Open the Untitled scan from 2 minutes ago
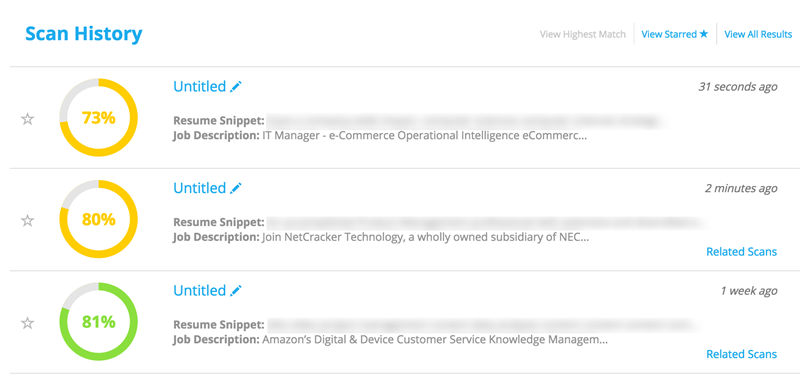810x383 pixels. click(199, 188)
